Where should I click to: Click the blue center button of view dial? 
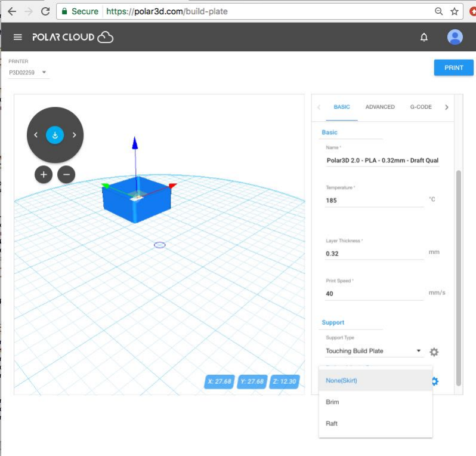(x=55, y=135)
